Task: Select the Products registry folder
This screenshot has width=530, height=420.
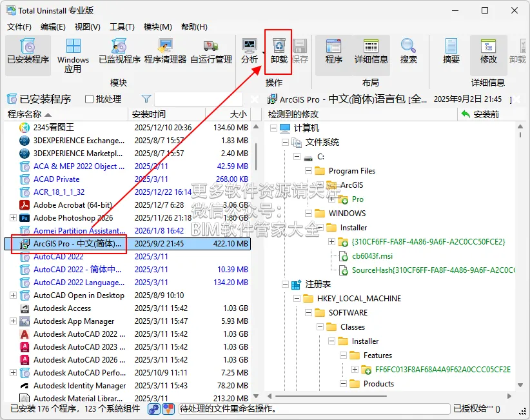Action: [x=378, y=384]
